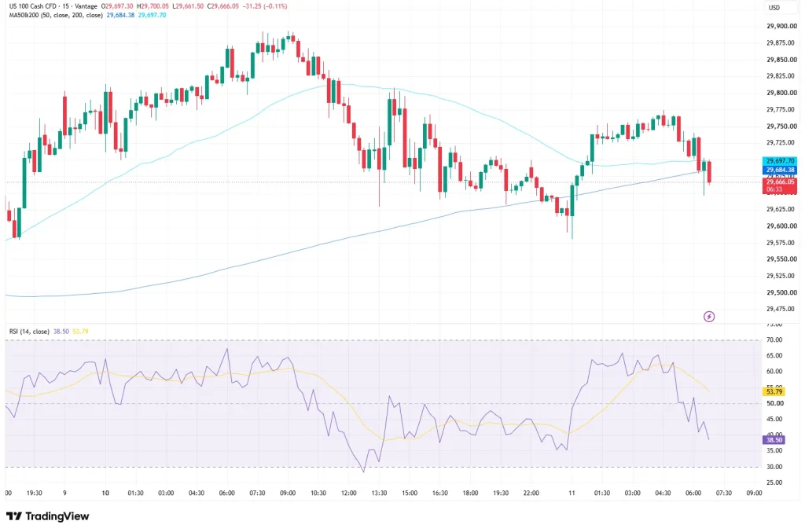Click the 13:30 time axis label

[x=379, y=493]
